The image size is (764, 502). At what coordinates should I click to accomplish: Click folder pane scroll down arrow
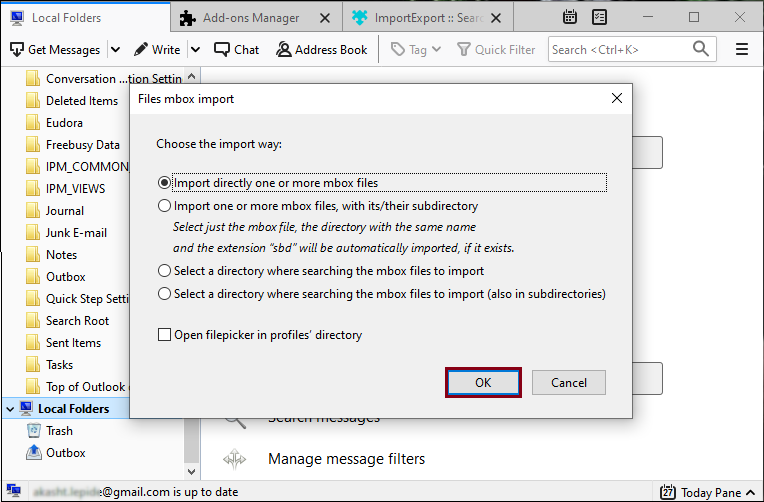pyautogui.click(x=191, y=471)
